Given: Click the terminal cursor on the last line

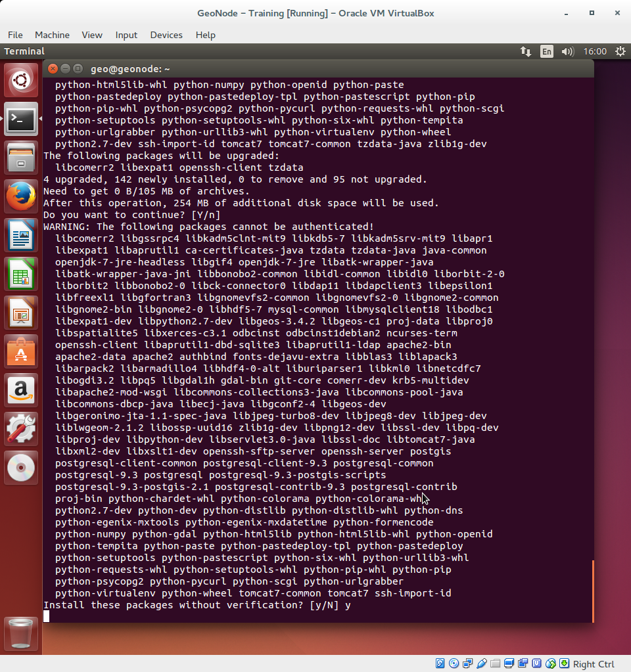Looking at the screenshot, I should [x=46, y=616].
